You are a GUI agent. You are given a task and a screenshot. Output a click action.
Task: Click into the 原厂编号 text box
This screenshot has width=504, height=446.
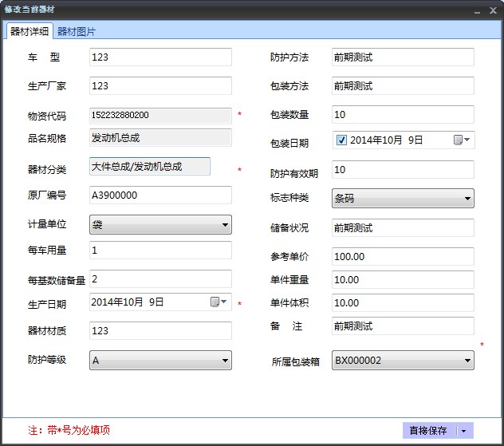pos(160,195)
